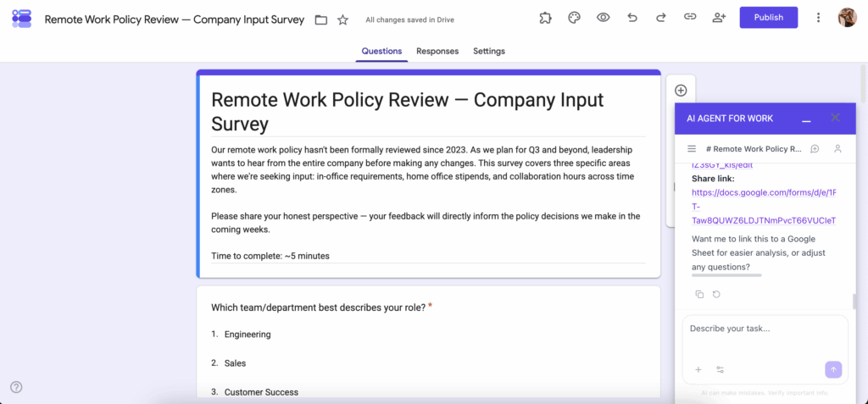This screenshot has width=868, height=404.
Task: Regenerate the AI agent response
Action: point(716,295)
